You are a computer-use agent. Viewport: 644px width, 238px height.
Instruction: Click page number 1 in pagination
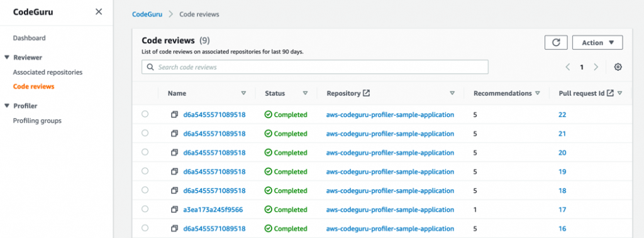(x=582, y=67)
